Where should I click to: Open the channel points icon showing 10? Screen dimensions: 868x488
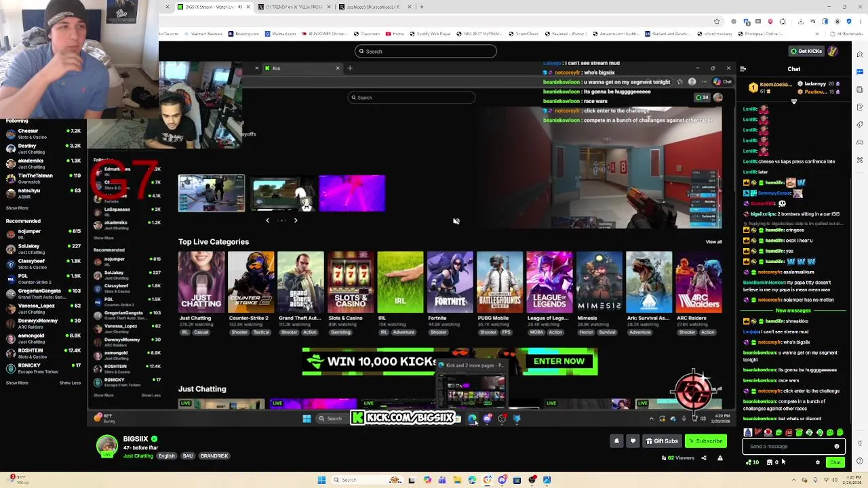753,462
